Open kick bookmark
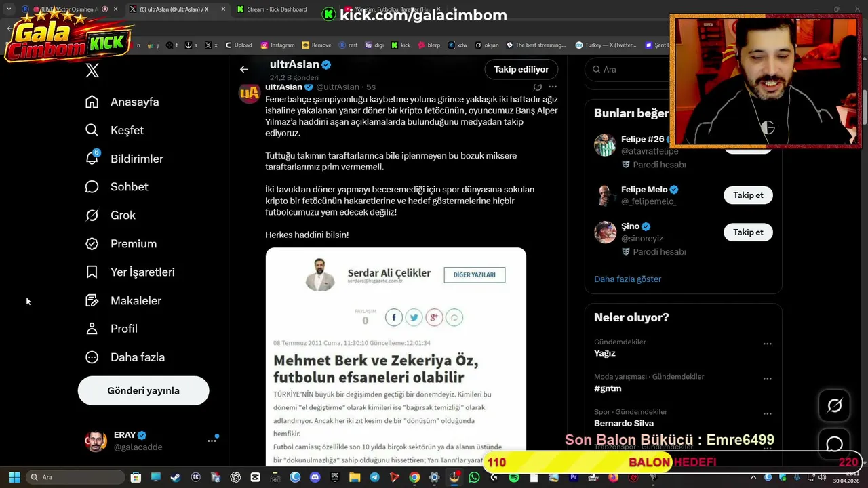This screenshot has width=868, height=488. (401, 45)
